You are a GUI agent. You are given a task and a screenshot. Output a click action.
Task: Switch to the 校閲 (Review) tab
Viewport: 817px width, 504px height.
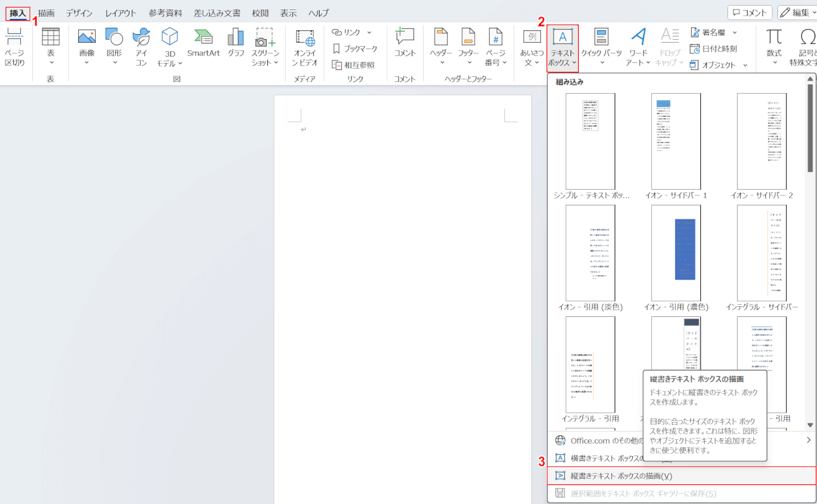click(260, 13)
